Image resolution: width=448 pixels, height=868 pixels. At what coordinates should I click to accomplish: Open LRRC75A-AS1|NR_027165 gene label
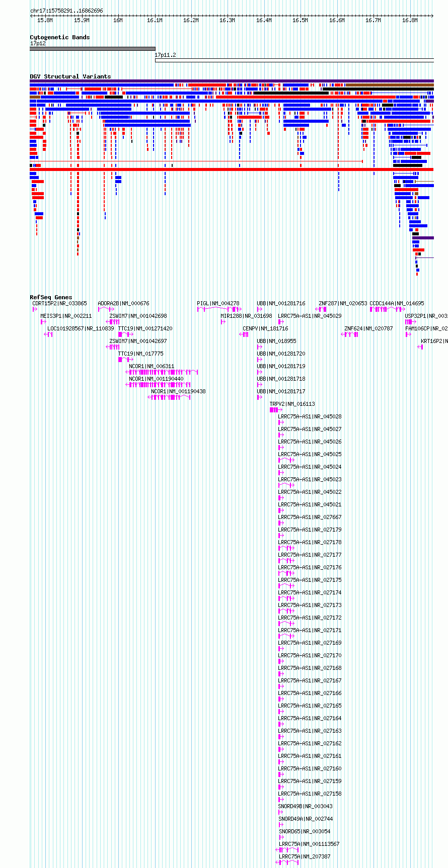[x=310, y=706]
